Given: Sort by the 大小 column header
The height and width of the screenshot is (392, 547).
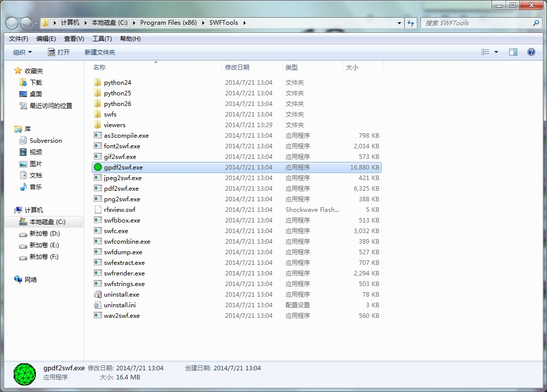Looking at the screenshot, I should [x=363, y=67].
